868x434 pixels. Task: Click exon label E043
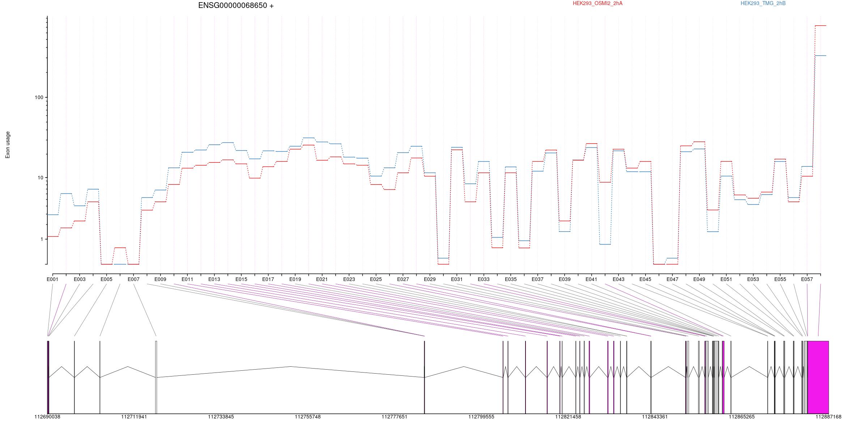[618, 279]
